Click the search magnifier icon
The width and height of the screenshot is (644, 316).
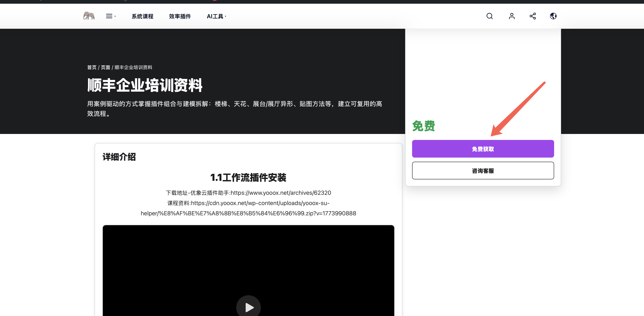click(x=489, y=16)
